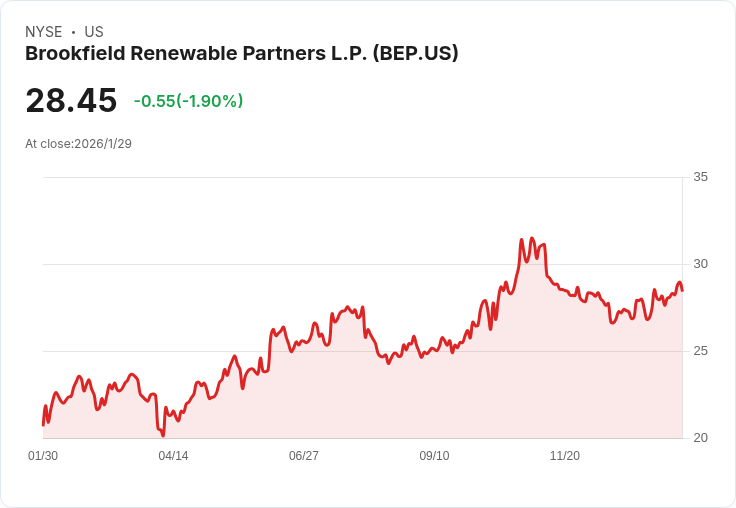Click the 04/14 x-axis date label
The image size is (736, 508).
coord(173,455)
